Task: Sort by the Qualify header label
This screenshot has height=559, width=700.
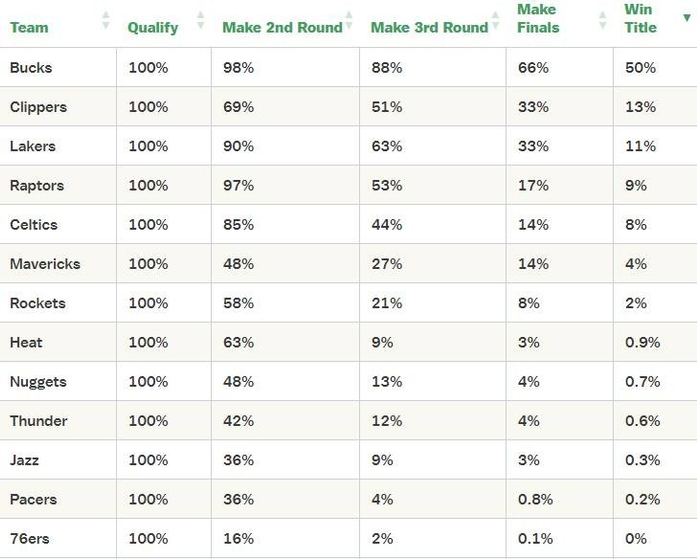Action: [152, 27]
